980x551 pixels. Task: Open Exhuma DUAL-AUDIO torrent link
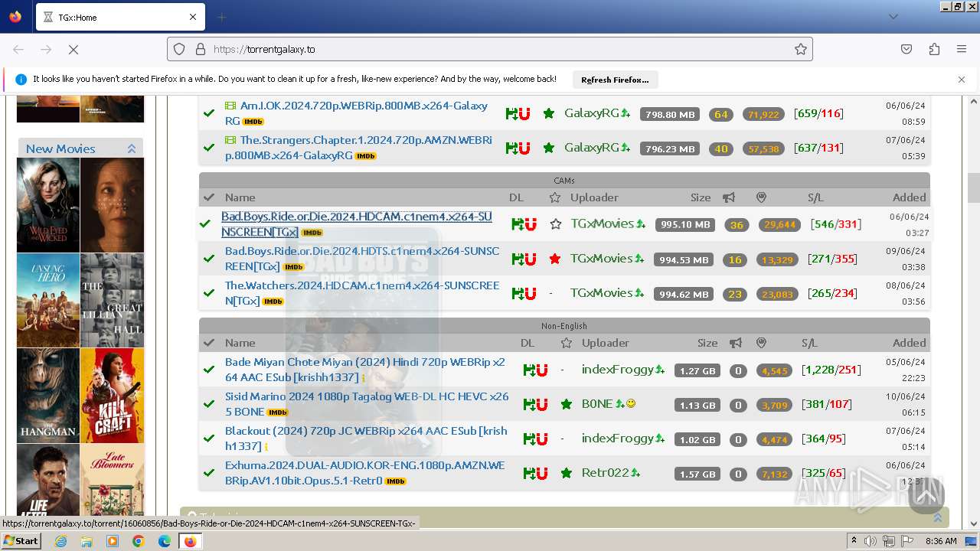click(365, 473)
